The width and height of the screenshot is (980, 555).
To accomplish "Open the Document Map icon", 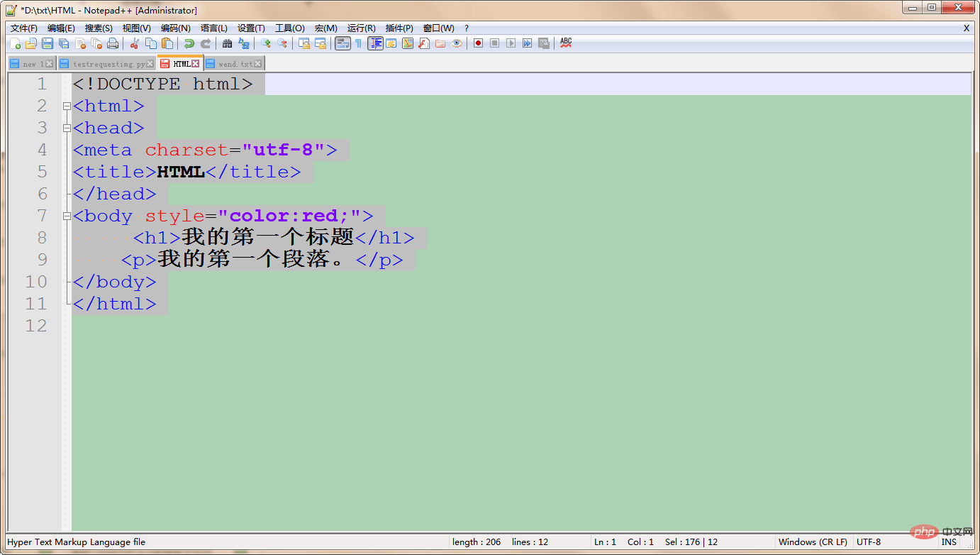I will point(407,43).
